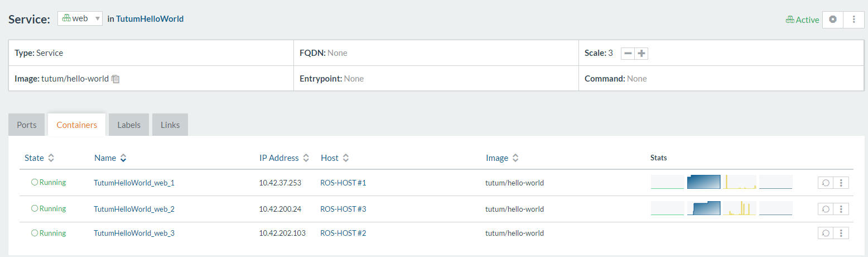Restart container TutumHelloWorld_web_3
Viewport: 868px width, 257px height.
point(826,233)
